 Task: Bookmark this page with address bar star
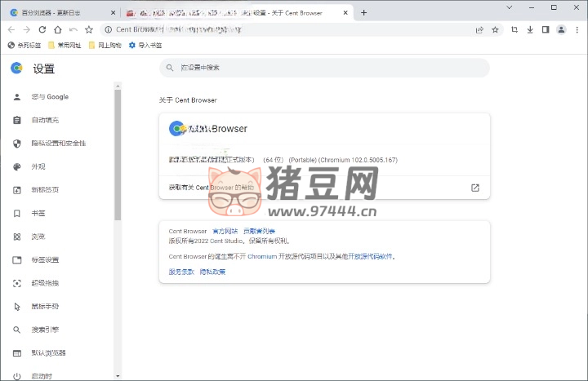click(496, 29)
